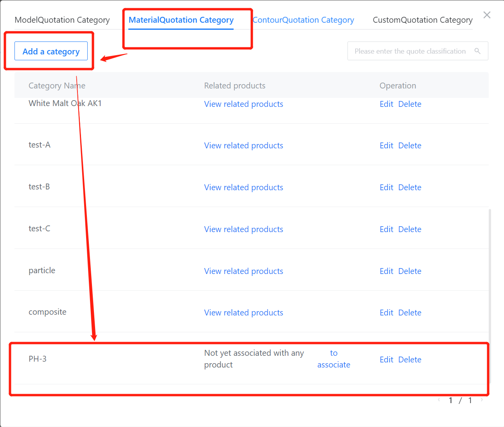Close the quotation category dialog
This screenshot has width=504, height=427.
click(x=487, y=15)
